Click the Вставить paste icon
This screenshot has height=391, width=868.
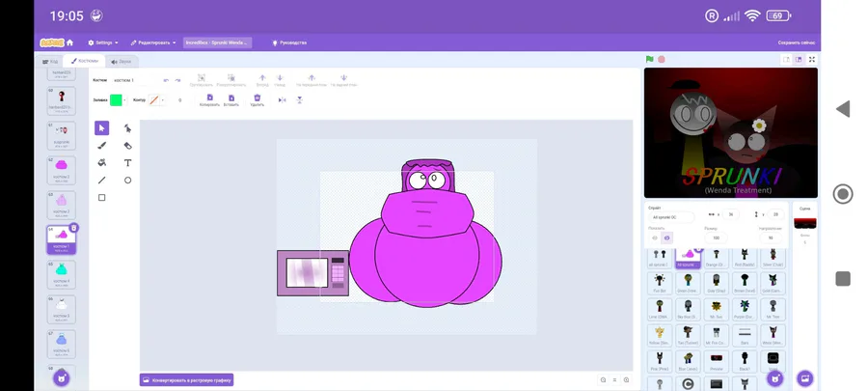point(231,98)
